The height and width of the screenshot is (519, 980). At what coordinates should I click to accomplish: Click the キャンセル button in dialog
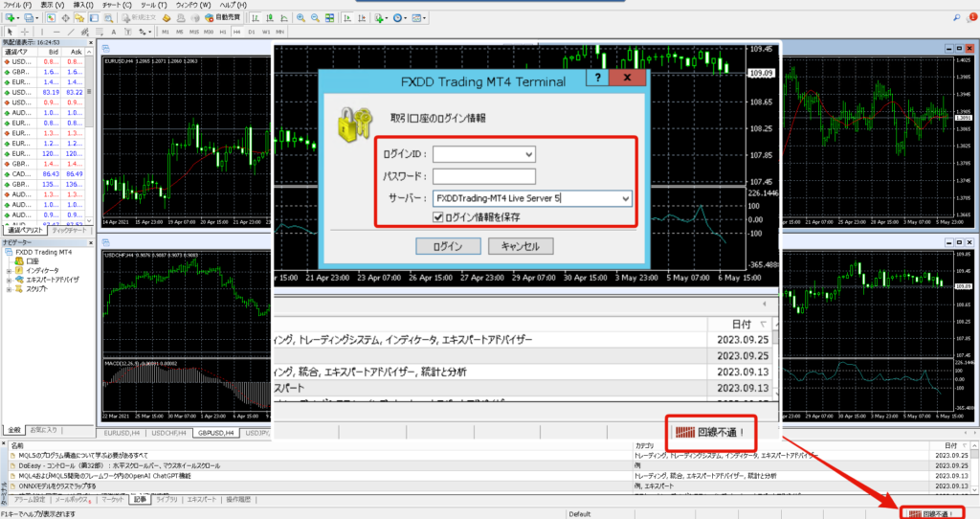[520, 246]
